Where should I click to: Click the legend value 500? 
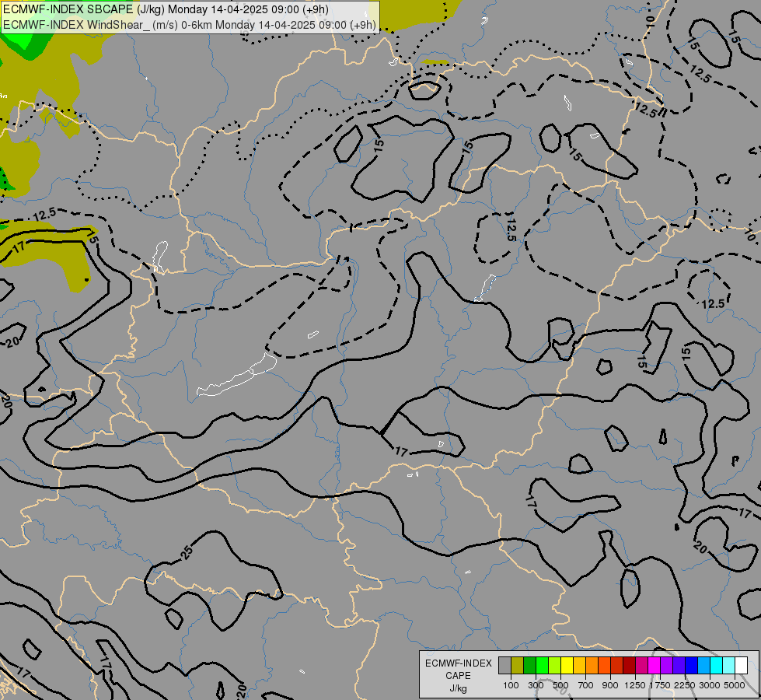tap(560, 685)
